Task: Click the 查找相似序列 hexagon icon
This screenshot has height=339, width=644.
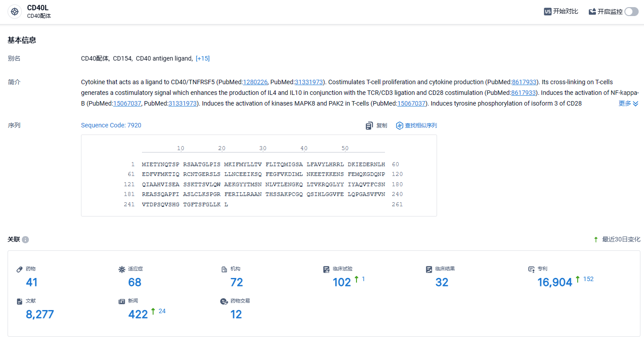Action: (400, 126)
